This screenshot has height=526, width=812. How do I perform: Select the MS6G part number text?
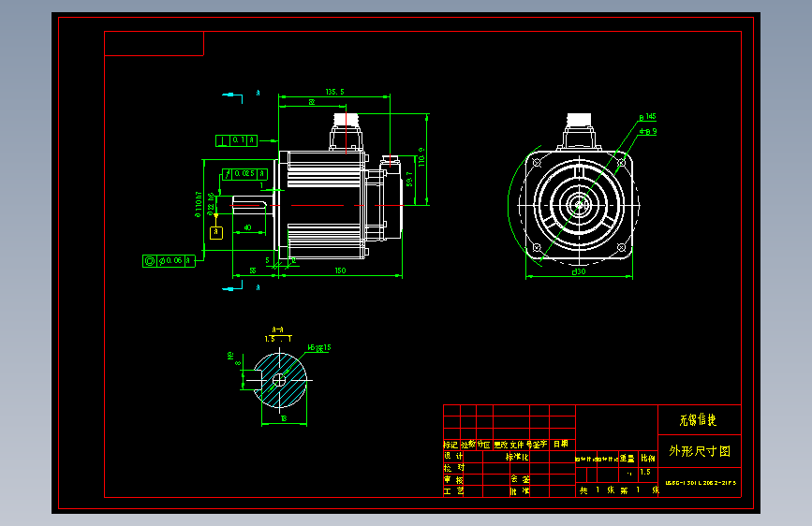(701, 483)
